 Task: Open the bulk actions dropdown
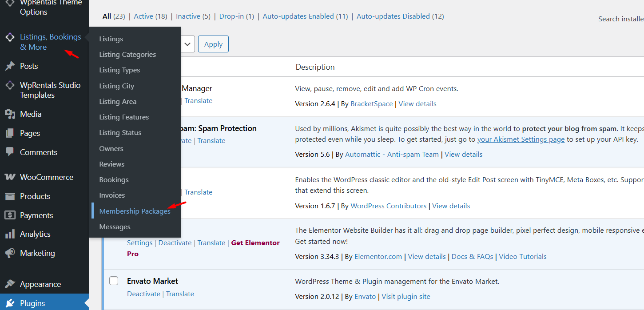(x=187, y=44)
